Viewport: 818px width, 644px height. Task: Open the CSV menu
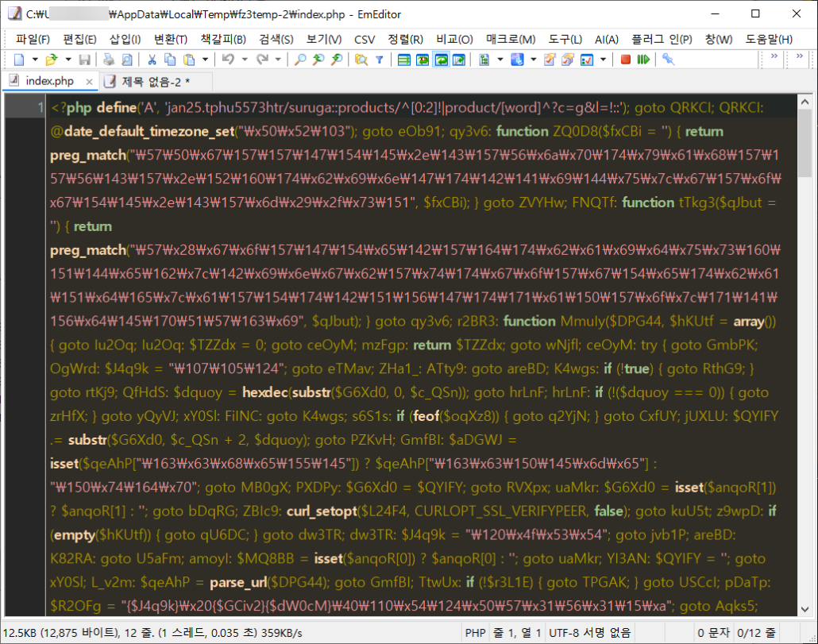[x=365, y=39]
